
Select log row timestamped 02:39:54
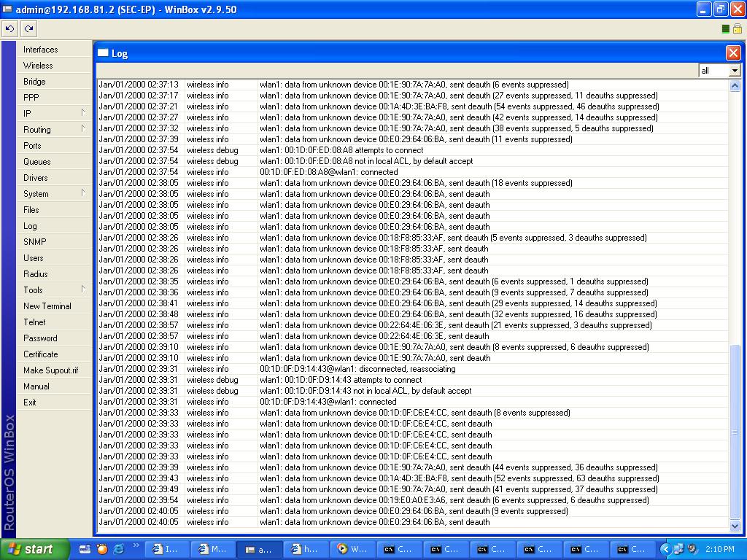tap(413, 501)
